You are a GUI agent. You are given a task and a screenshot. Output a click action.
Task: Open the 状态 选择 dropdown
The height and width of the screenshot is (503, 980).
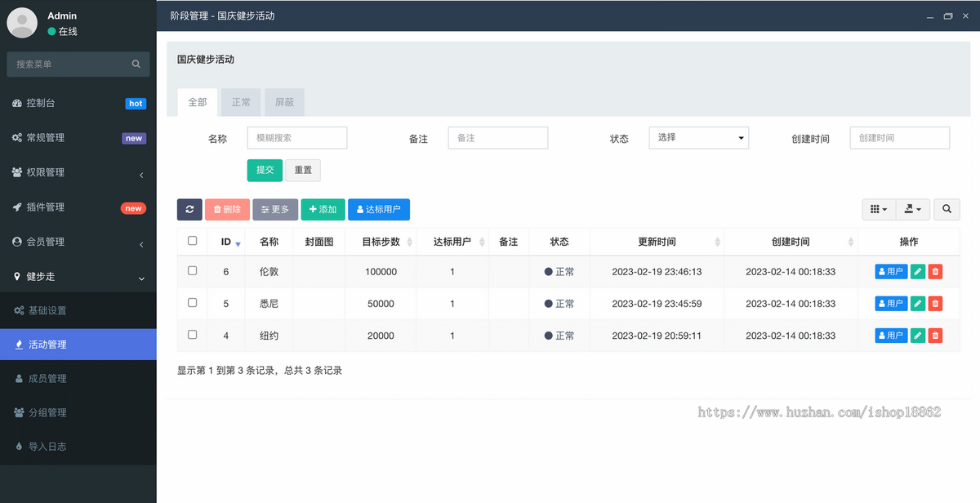click(x=698, y=137)
